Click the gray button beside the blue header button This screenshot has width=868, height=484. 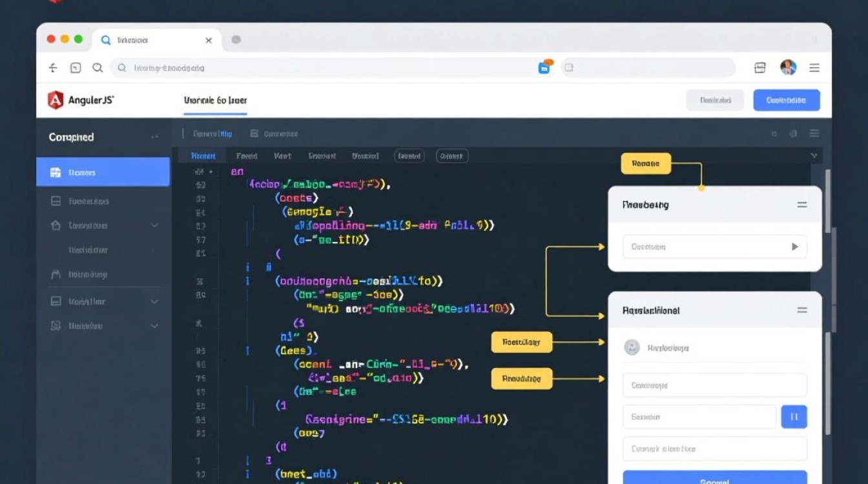point(715,100)
